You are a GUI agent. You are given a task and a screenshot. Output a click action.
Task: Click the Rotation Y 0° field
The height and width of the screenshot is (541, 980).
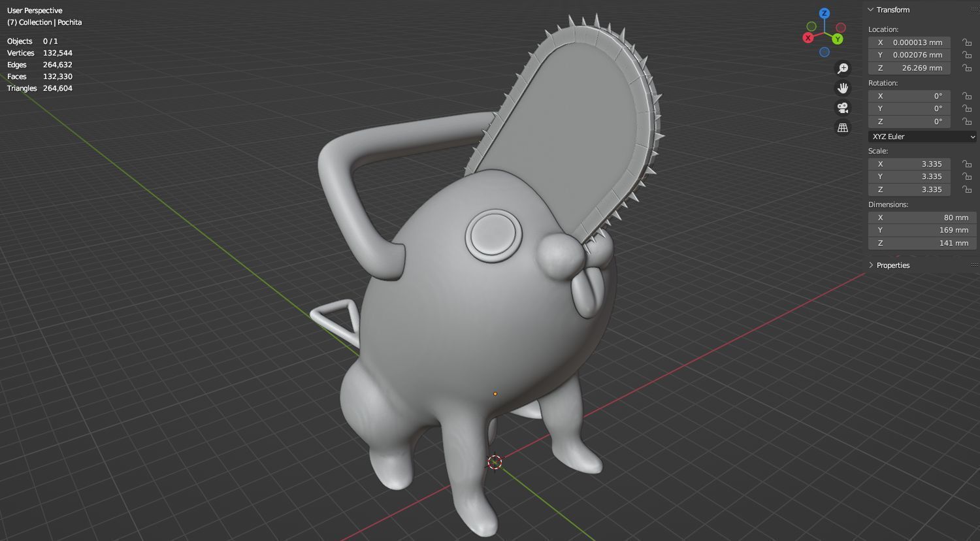(x=909, y=108)
